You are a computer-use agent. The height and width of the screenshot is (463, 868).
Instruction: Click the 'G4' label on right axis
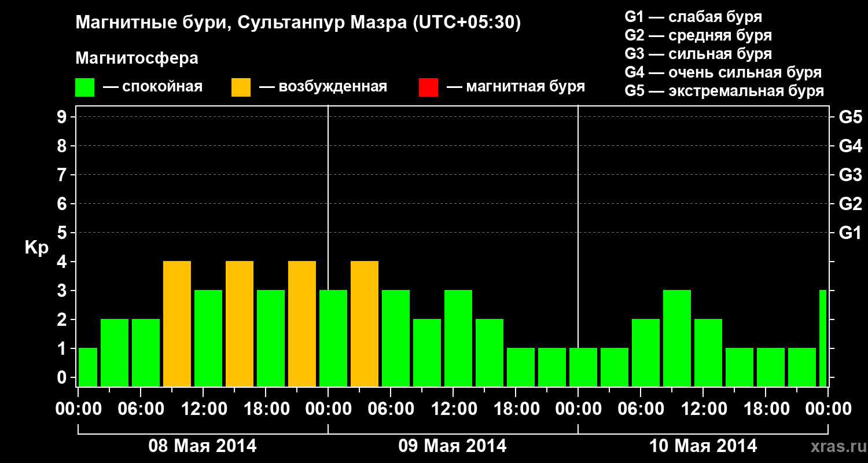850,146
